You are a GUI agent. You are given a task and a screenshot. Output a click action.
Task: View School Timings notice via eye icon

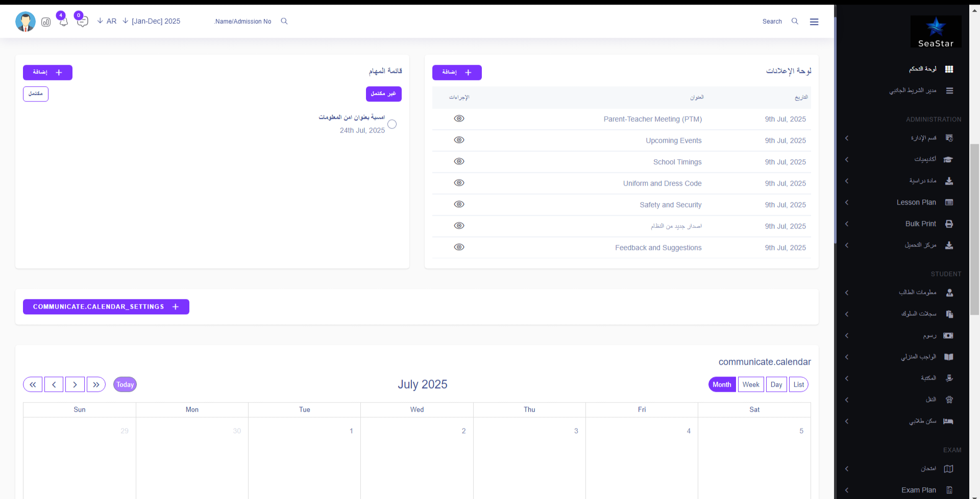[x=459, y=161]
